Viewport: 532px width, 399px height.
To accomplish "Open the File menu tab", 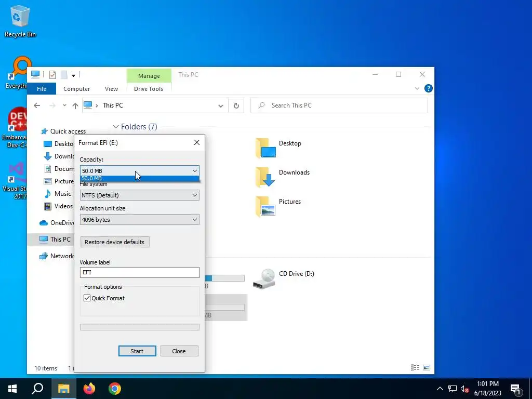I will (x=42, y=89).
